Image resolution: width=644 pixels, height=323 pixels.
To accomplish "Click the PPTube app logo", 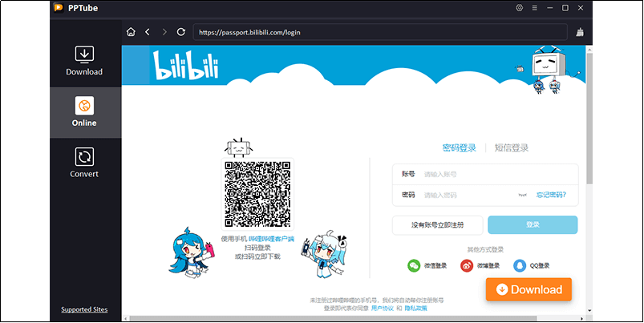I will pyautogui.click(x=59, y=8).
